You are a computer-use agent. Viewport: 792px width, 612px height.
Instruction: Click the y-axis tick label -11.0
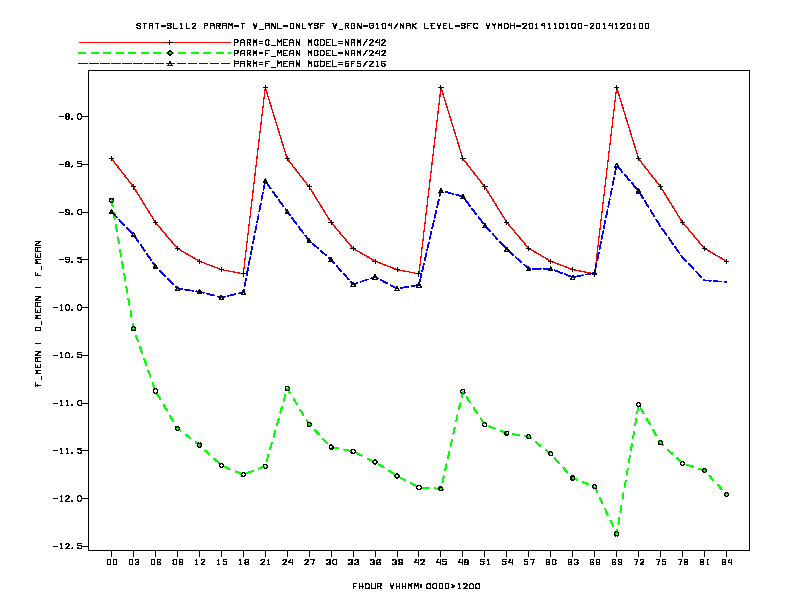(x=67, y=403)
